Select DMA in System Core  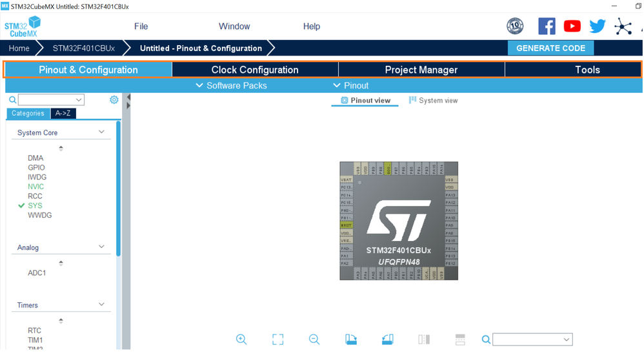click(x=35, y=158)
